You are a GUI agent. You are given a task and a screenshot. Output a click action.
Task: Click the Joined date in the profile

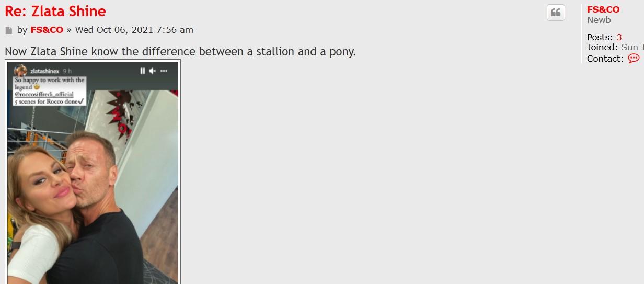coord(632,47)
